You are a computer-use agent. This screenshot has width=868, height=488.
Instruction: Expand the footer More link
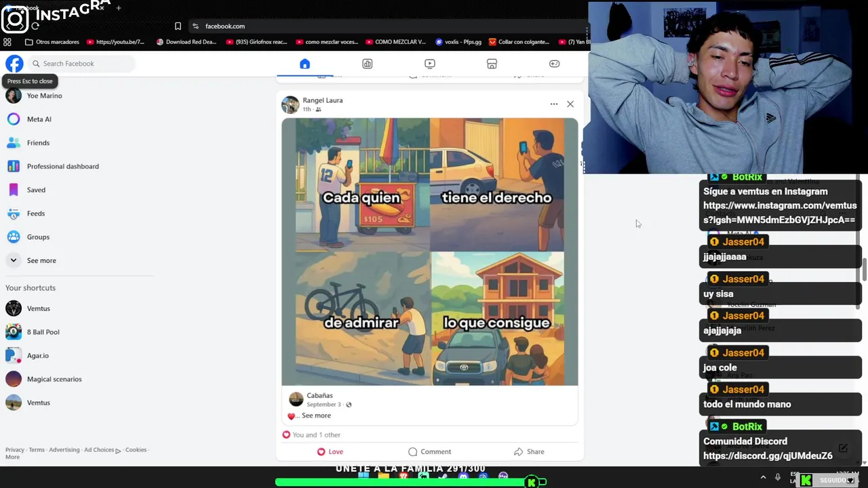(x=12, y=457)
